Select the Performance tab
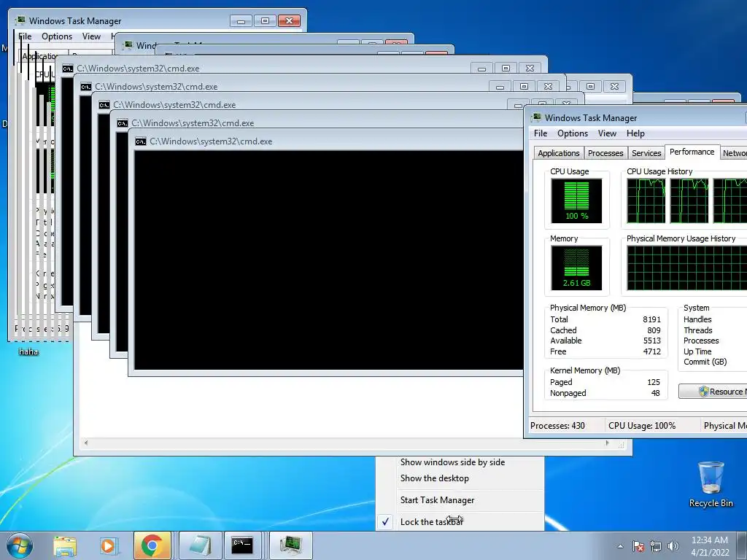The width and height of the screenshot is (747, 560). (x=692, y=152)
